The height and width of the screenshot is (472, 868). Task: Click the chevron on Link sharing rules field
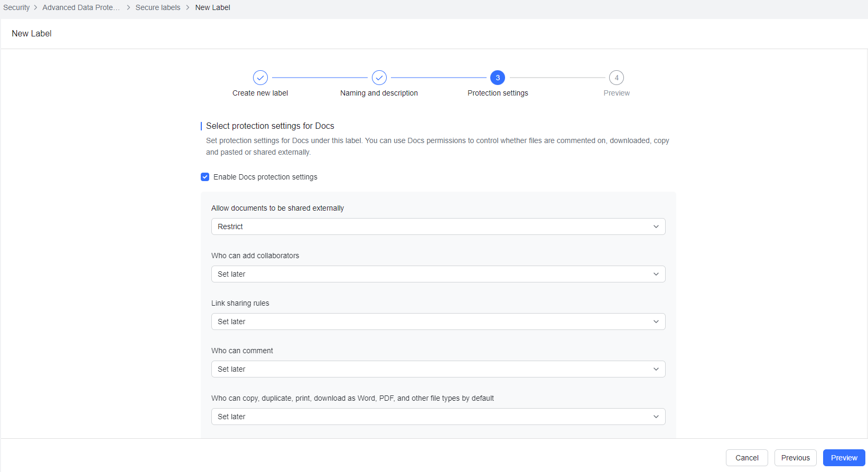point(656,321)
